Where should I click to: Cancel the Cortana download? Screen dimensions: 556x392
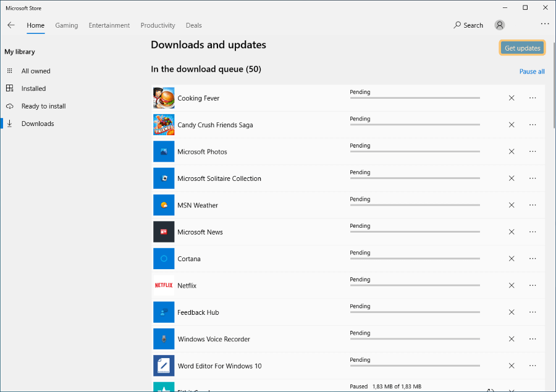click(x=512, y=259)
